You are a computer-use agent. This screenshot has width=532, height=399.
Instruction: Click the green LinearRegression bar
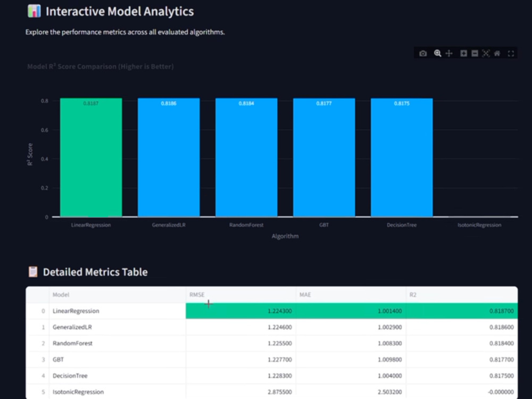pyautogui.click(x=91, y=157)
